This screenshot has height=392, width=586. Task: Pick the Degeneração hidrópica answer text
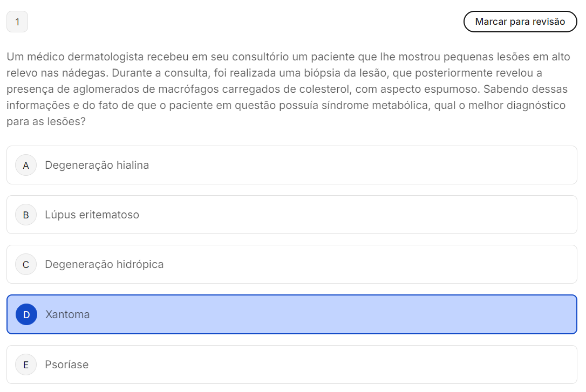(104, 264)
